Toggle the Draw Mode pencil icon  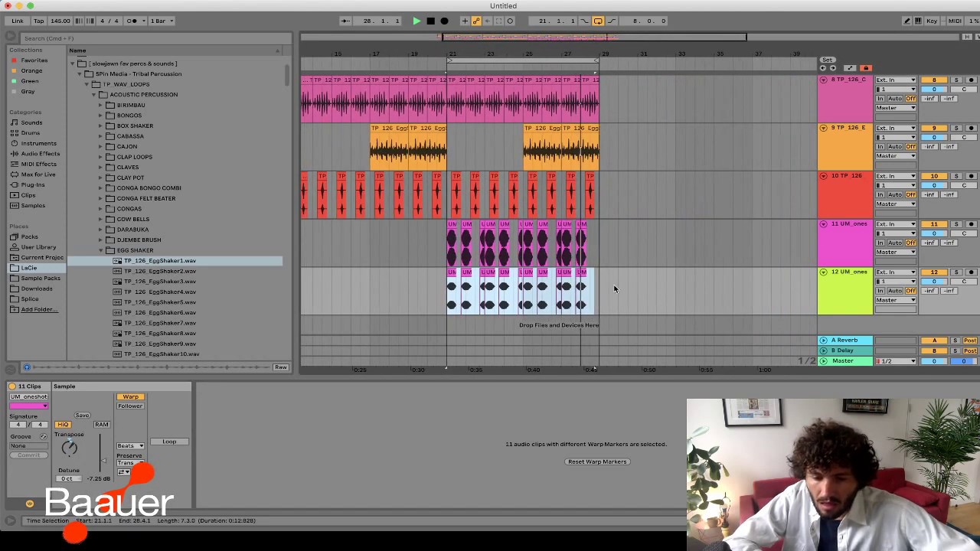(x=906, y=21)
